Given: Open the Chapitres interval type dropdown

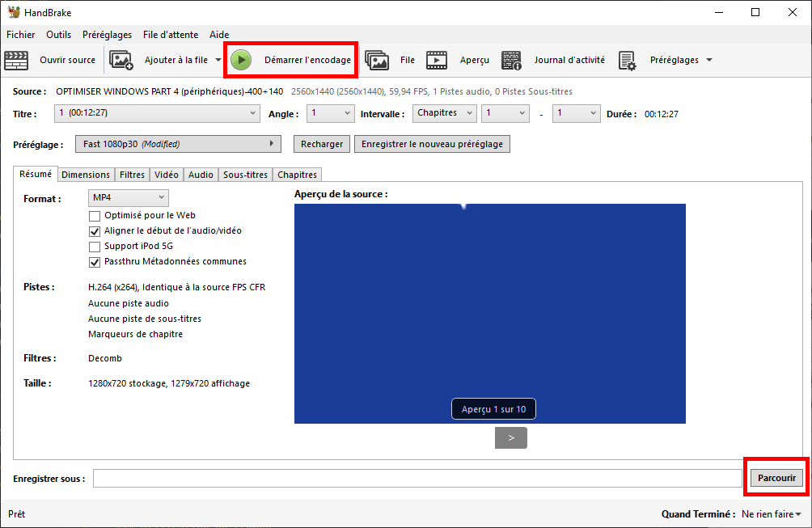Looking at the screenshot, I should (444, 113).
